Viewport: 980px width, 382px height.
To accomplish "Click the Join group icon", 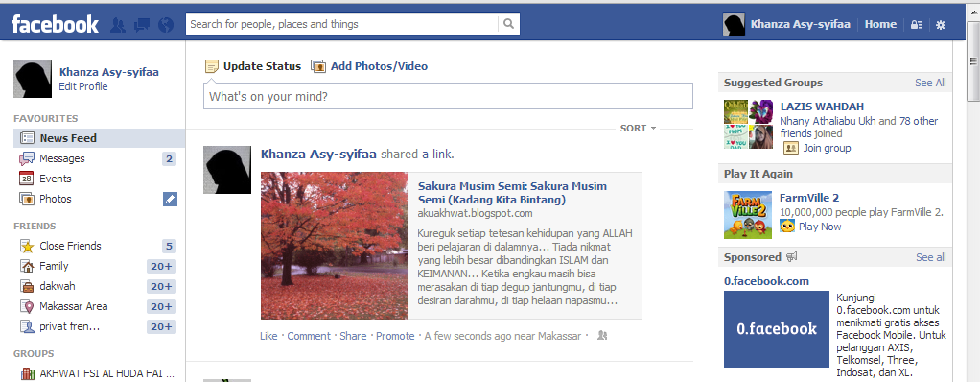I will [x=791, y=148].
